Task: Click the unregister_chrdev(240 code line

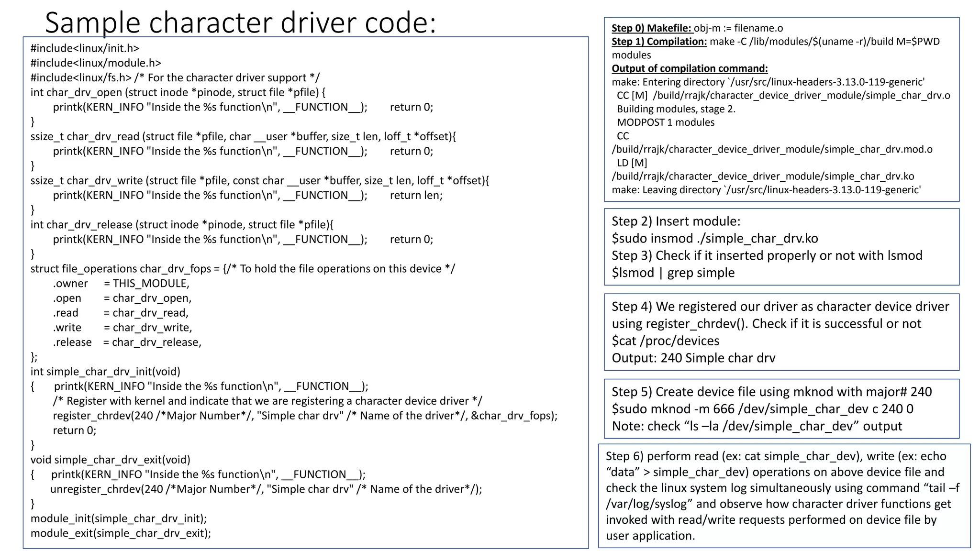Action: click(x=266, y=489)
